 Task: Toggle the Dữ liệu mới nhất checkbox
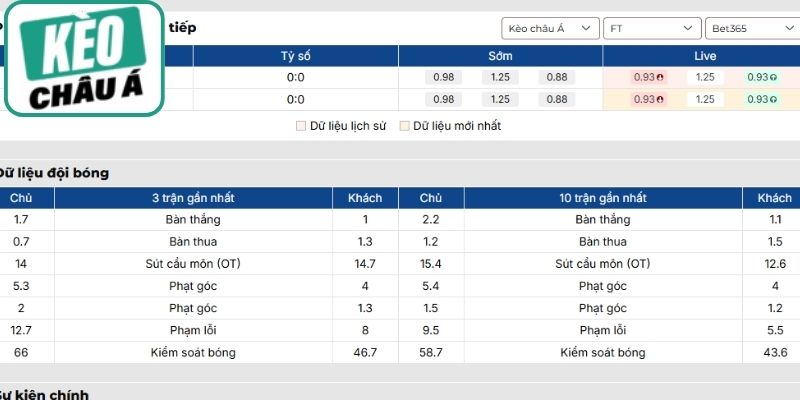(404, 126)
